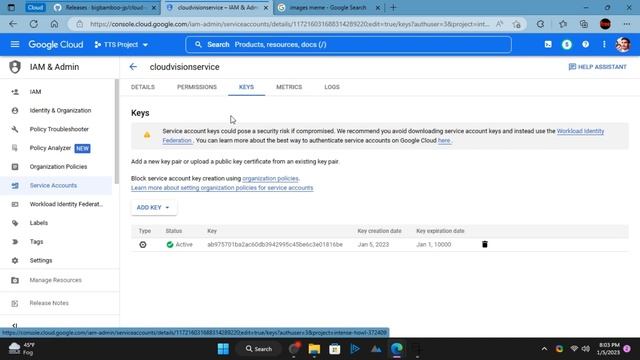Click the Jan 5, 2023 creation date

373,244
